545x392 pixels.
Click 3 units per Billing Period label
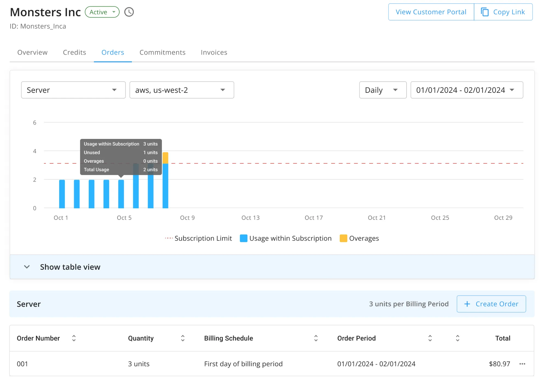pos(409,304)
